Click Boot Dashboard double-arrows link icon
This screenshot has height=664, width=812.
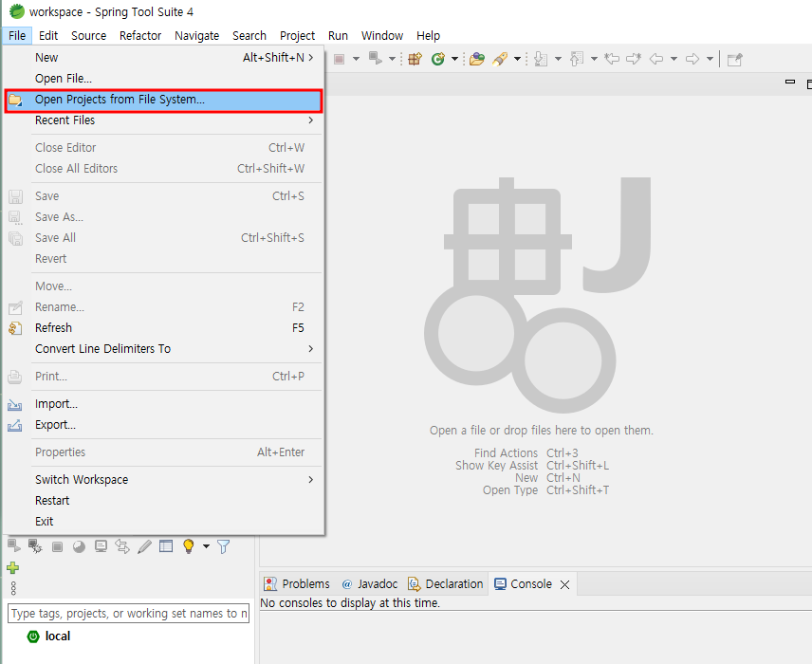coord(122,546)
